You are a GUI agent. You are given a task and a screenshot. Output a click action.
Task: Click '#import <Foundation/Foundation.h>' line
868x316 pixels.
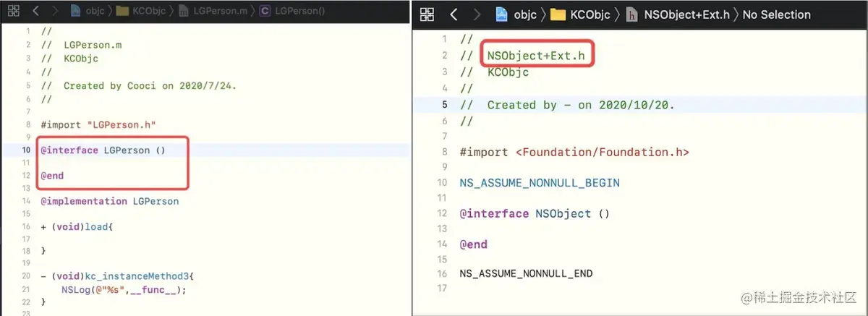click(574, 152)
